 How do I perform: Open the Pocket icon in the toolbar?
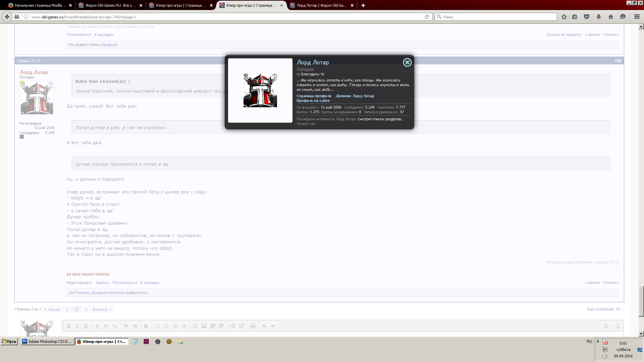[587, 17]
